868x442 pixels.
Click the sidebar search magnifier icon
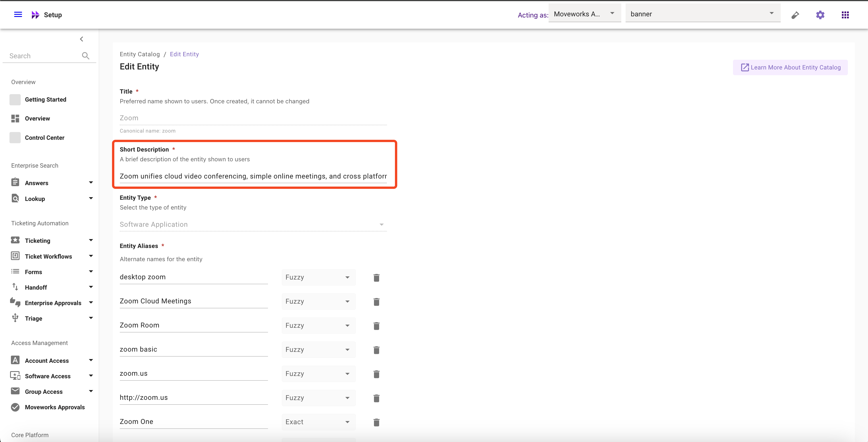tap(86, 56)
